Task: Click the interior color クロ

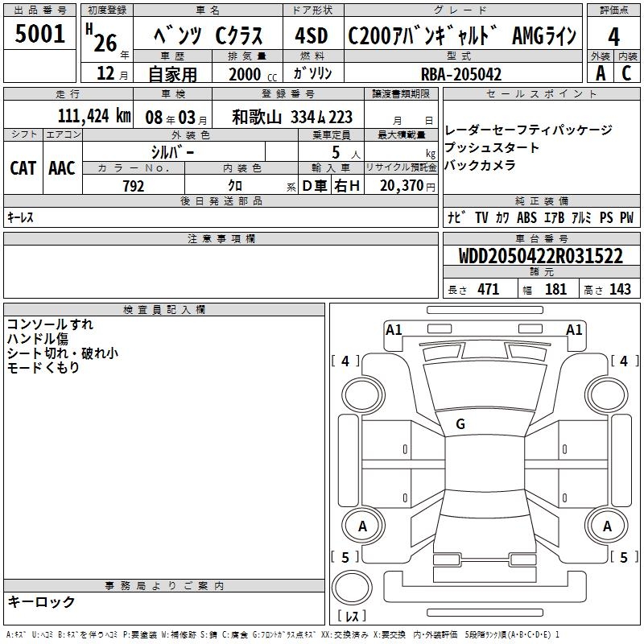Action: click(235, 186)
